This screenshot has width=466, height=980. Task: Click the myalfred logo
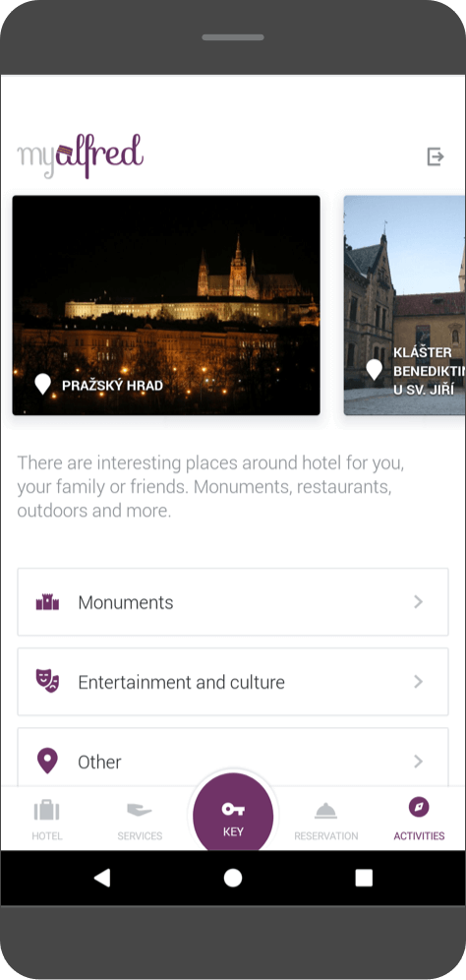point(81,155)
